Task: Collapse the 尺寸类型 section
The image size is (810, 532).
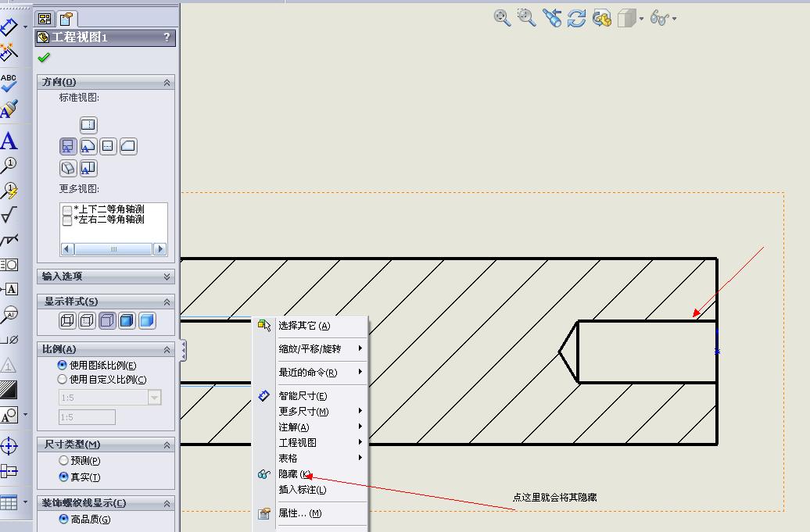Action: click(x=167, y=445)
